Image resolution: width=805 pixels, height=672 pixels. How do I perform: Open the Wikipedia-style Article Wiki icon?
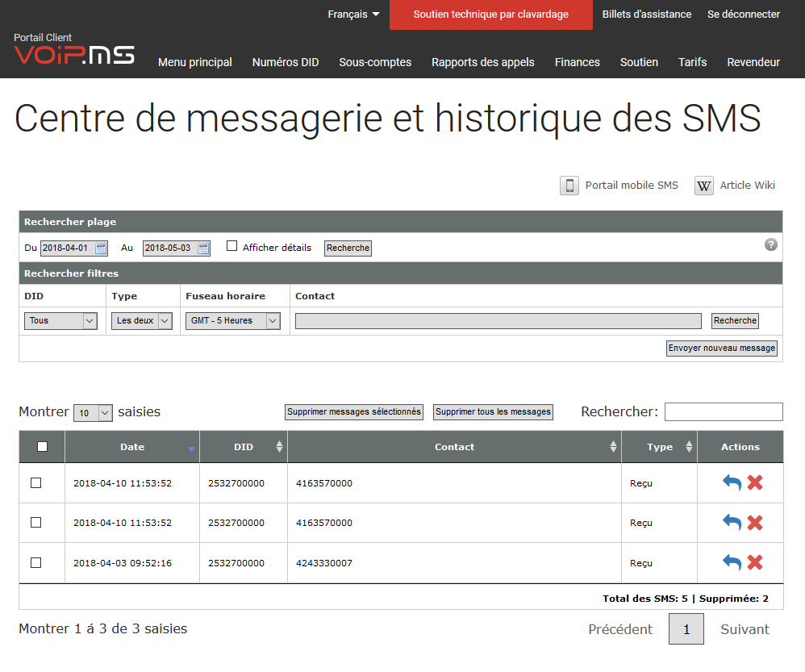click(703, 185)
